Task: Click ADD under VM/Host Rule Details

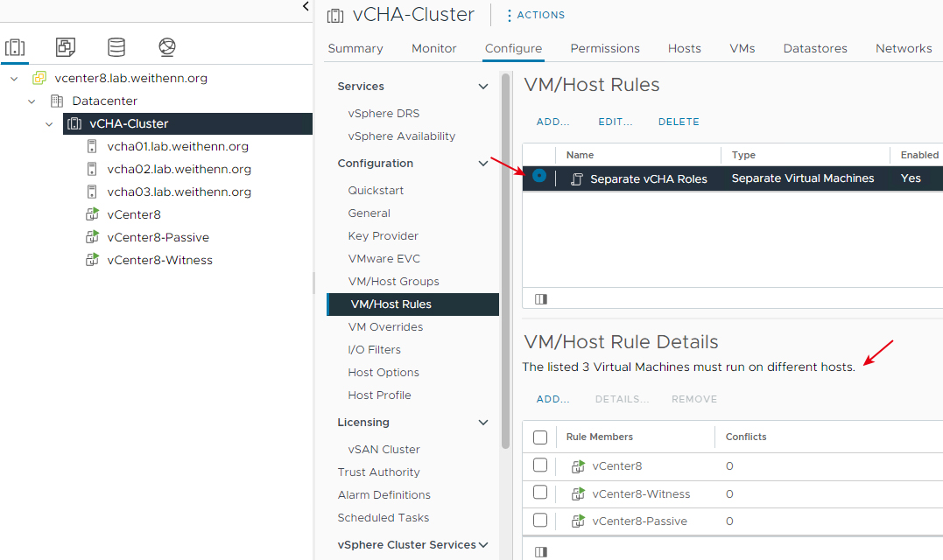Action: coord(552,399)
